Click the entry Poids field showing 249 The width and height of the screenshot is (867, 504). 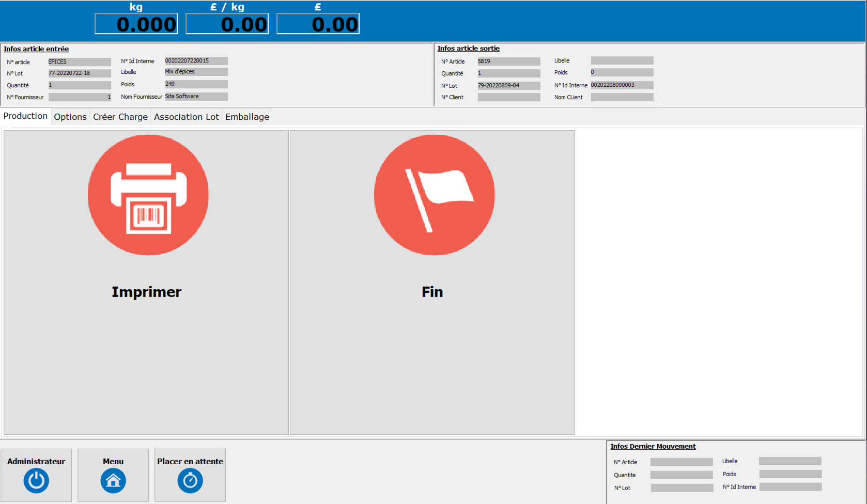[196, 84]
